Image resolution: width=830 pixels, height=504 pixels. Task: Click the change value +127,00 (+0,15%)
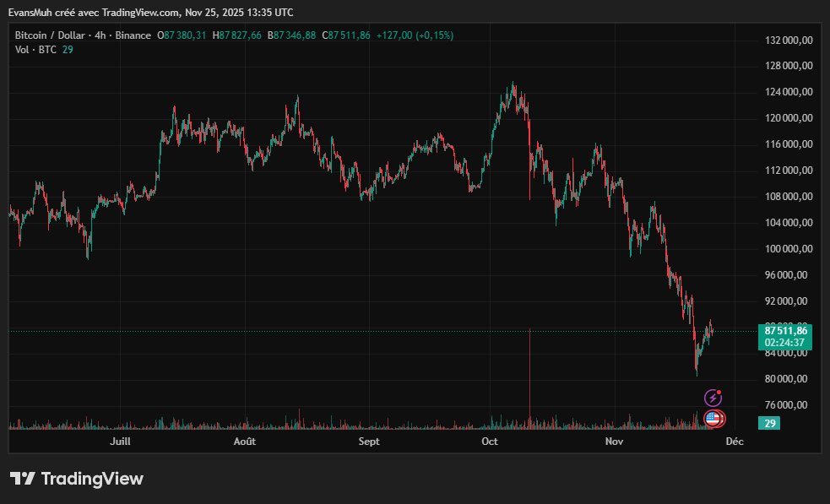point(415,35)
